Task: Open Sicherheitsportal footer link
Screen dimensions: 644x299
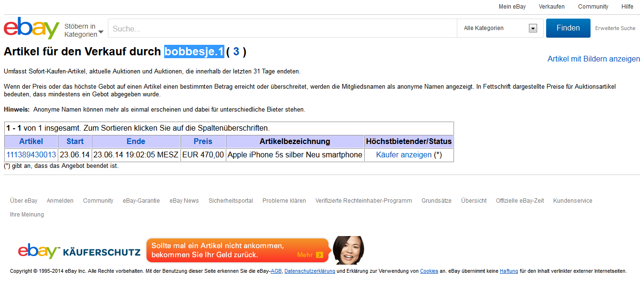Action: pos(231,201)
